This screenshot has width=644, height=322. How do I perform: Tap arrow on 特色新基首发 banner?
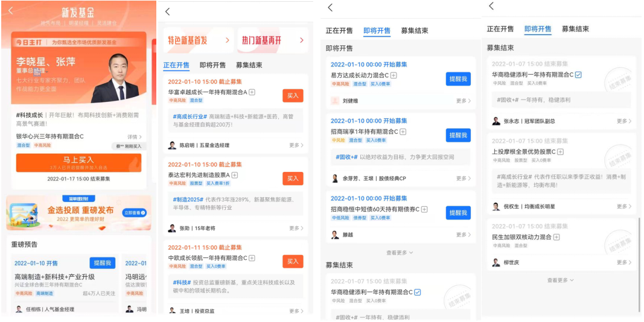point(227,40)
